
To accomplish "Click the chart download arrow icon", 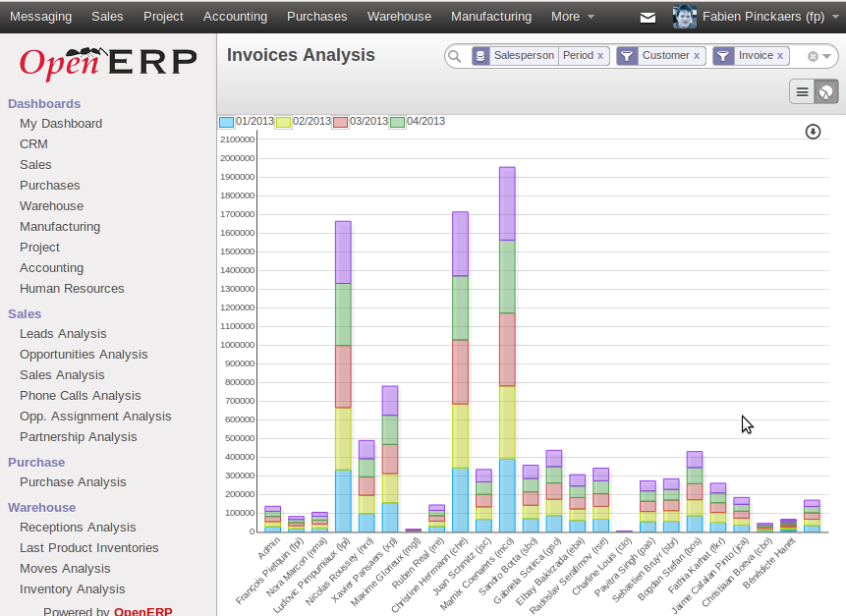I will 813,132.
